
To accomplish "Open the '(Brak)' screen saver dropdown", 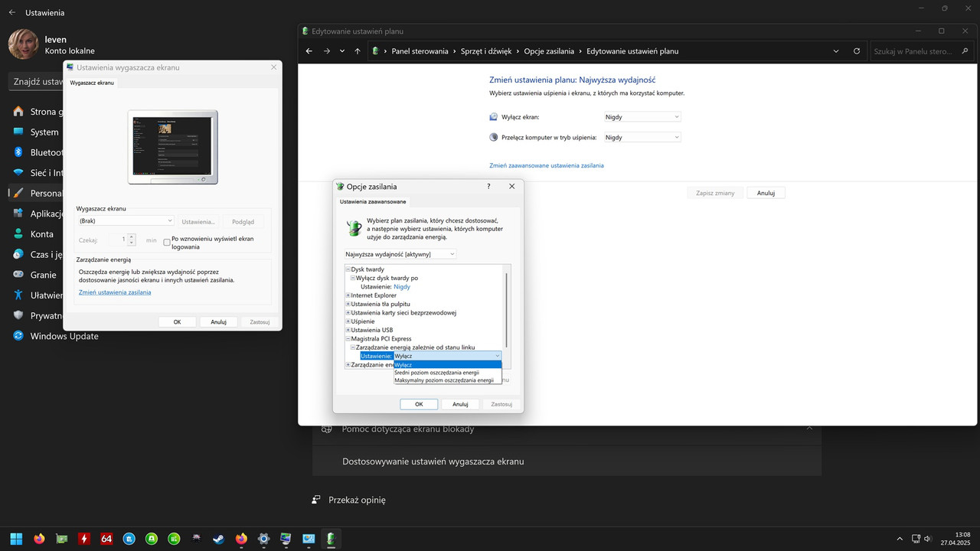I will coord(126,221).
